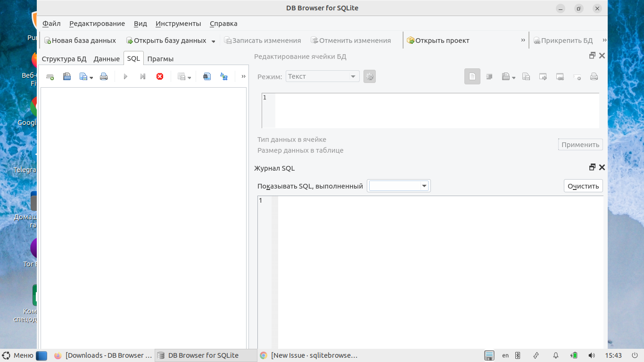Open the Find and Replace icon
This screenshot has width=644, height=362.
coord(206,76)
